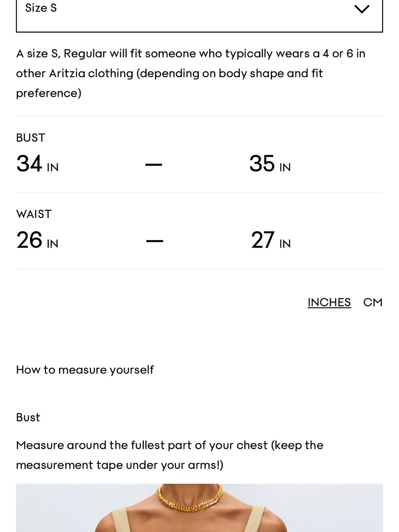Click the 34 IN minimum bust value
The image size is (399, 532).
(x=38, y=164)
